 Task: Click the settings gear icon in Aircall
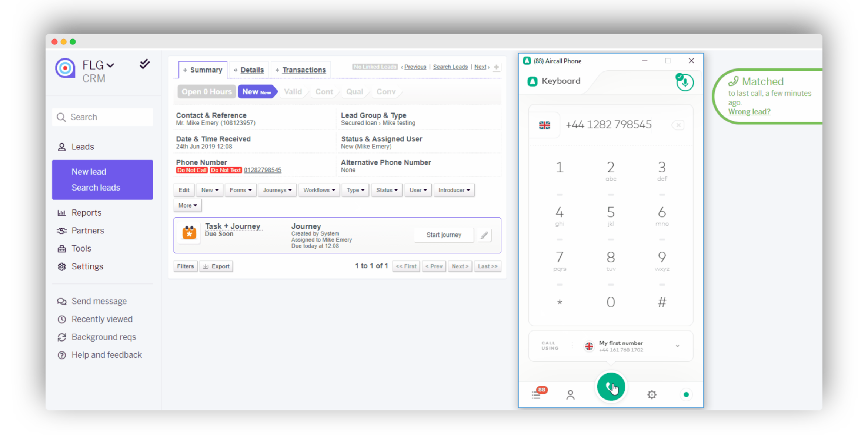(652, 394)
